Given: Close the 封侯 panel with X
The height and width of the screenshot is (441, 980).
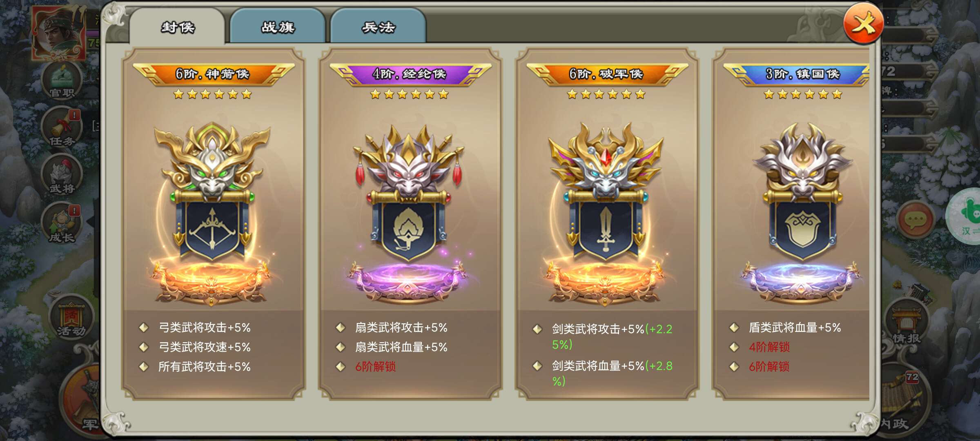Looking at the screenshot, I should [x=863, y=24].
